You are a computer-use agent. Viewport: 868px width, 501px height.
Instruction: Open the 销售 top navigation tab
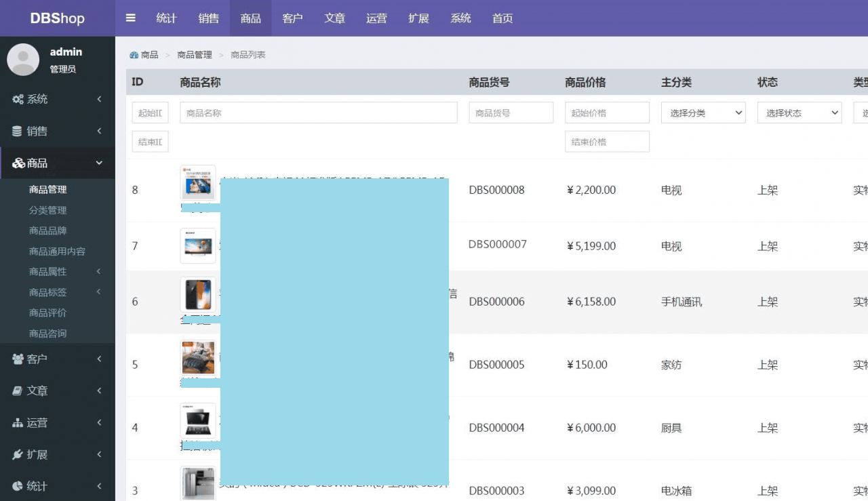tap(209, 18)
